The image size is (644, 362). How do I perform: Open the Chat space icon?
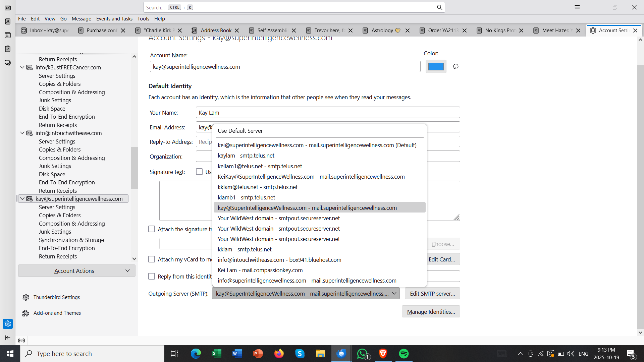[8, 63]
